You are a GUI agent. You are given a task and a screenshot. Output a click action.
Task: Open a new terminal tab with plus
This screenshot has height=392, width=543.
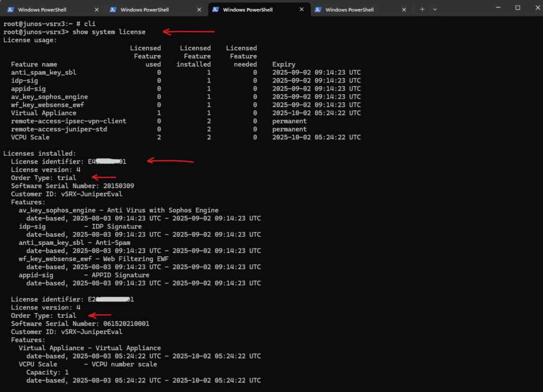[422, 10]
